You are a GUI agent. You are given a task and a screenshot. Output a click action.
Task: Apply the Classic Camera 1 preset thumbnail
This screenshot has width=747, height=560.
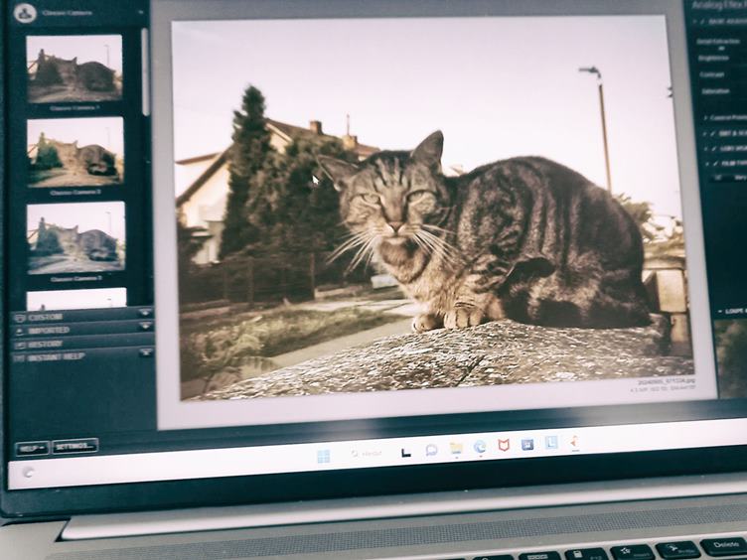click(75, 69)
